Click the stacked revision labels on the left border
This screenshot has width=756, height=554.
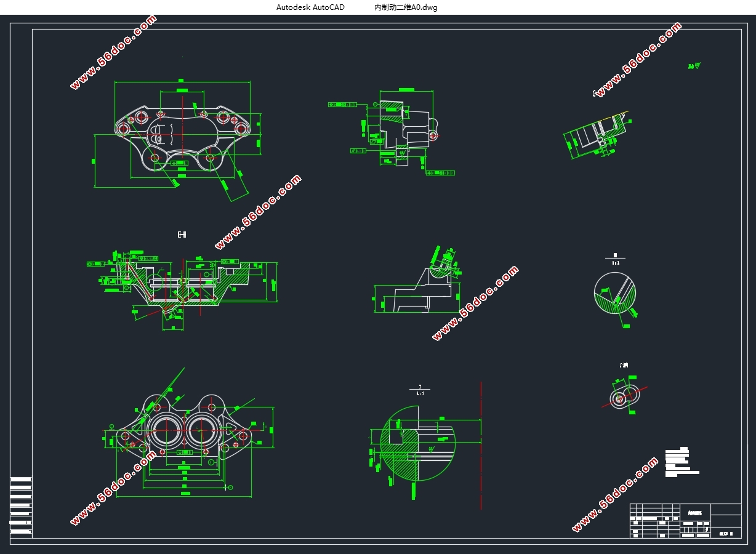click(x=21, y=505)
